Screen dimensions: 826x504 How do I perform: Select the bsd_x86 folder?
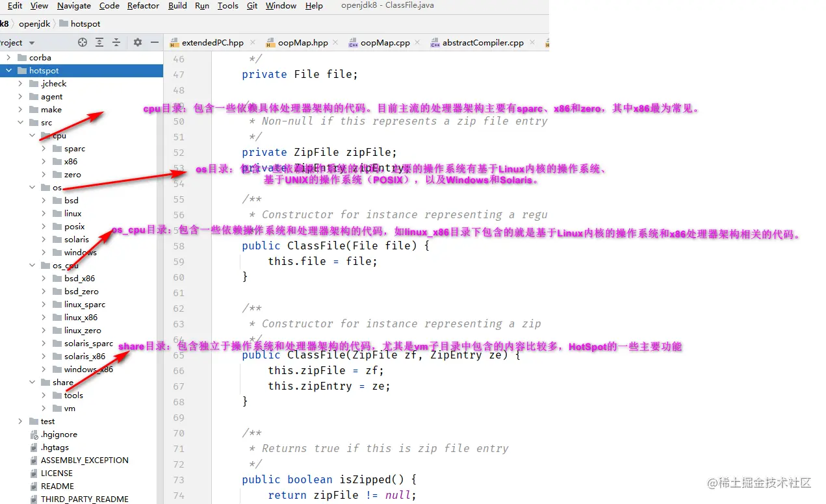click(80, 279)
